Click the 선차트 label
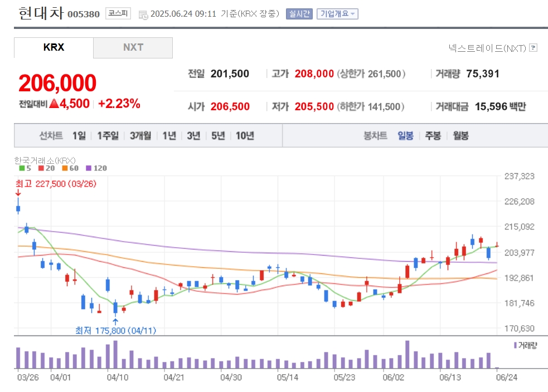This screenshot has height=392, width=548. click(x=51, y=135)
